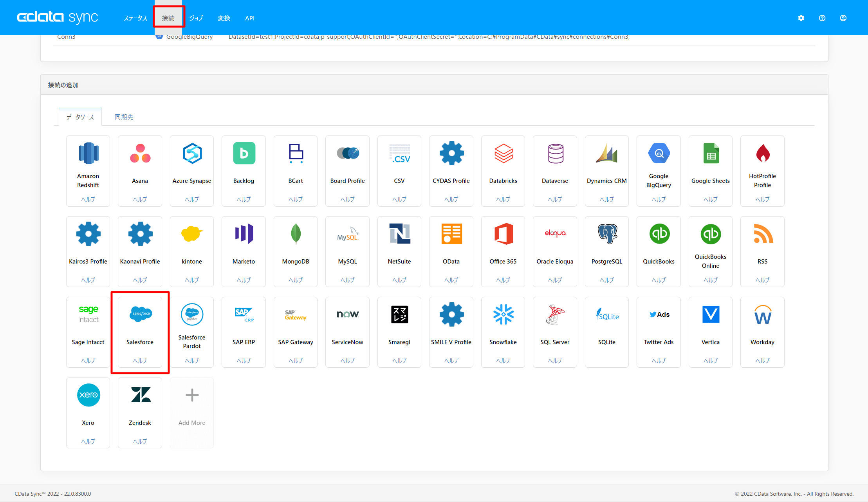Go to the ステータス menu item
The image size is (868, 502).
point(135,18)
